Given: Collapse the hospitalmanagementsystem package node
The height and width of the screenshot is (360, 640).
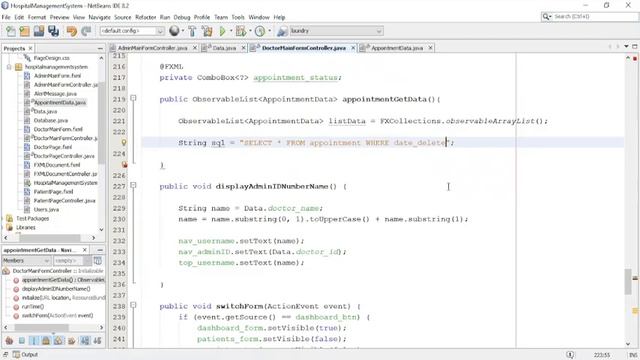Looking at the screenshot, I should point(9,67).
